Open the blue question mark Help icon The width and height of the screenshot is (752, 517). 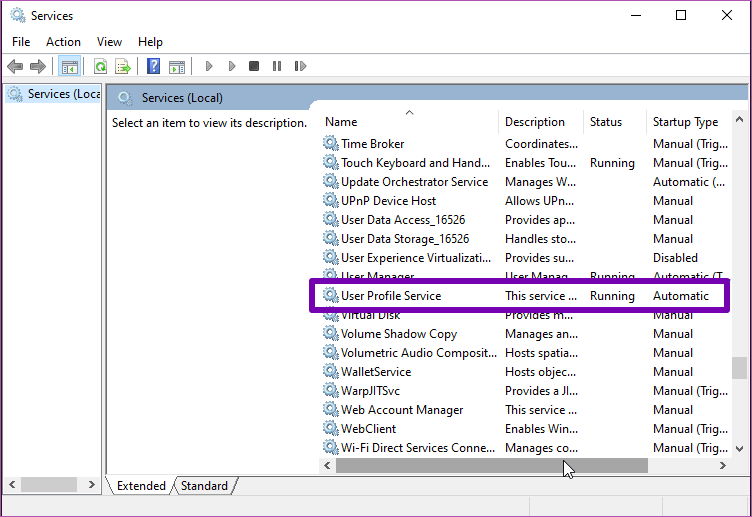[153, 67]
